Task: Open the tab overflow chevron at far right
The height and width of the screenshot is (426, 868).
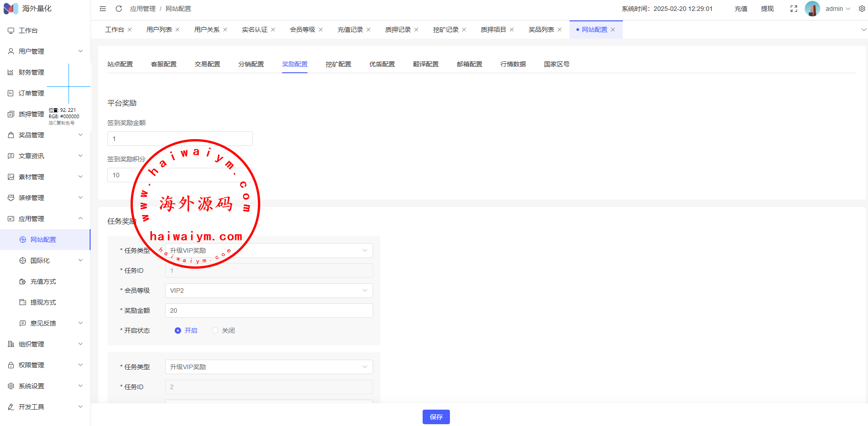Action: (863, 30)
